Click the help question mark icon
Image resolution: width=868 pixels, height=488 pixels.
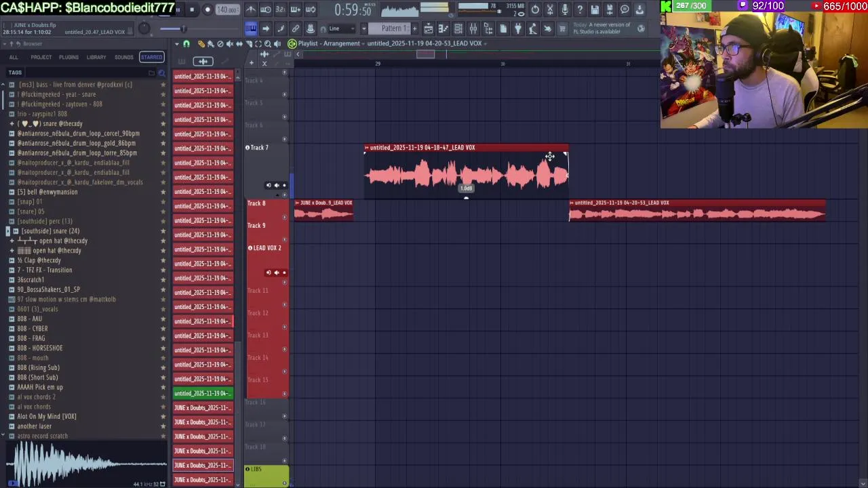(580, 9)
